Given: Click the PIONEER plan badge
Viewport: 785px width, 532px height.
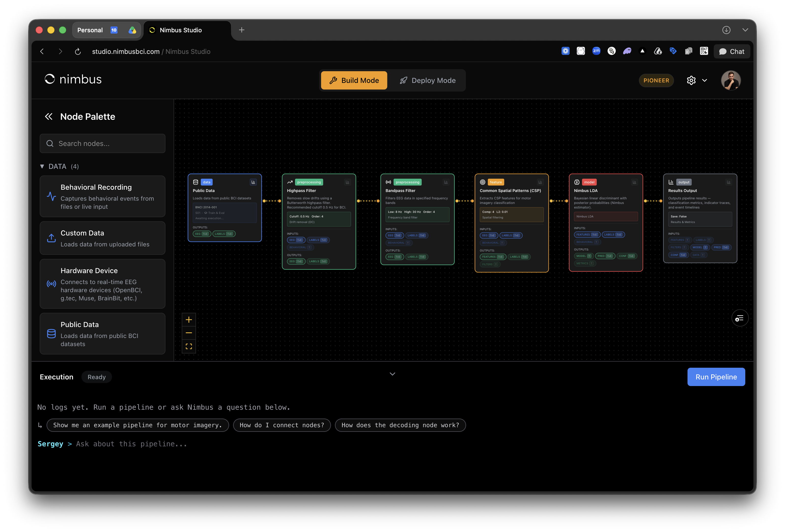Looking at the screenshot, I should pos(656,80).
